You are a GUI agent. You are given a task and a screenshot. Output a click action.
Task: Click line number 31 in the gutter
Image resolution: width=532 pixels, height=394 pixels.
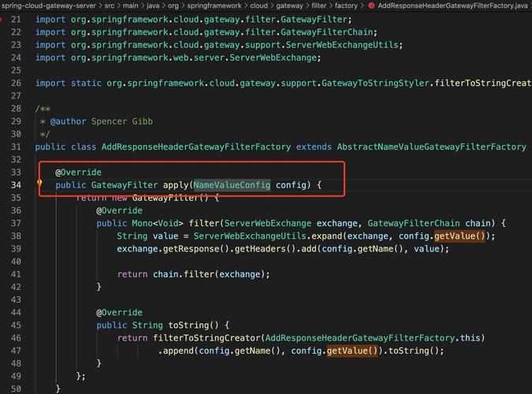[x=16, y=147]
